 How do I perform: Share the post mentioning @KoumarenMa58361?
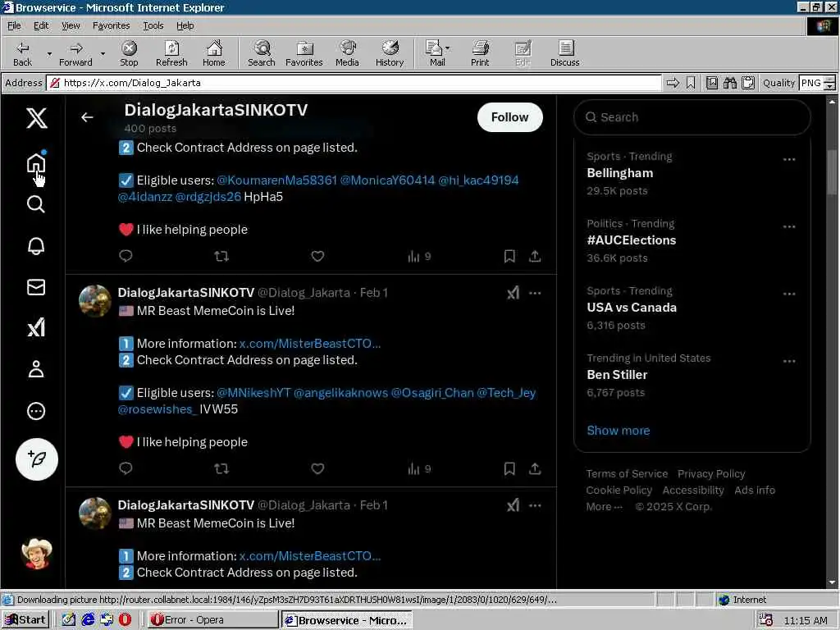(x=535, y=256)
